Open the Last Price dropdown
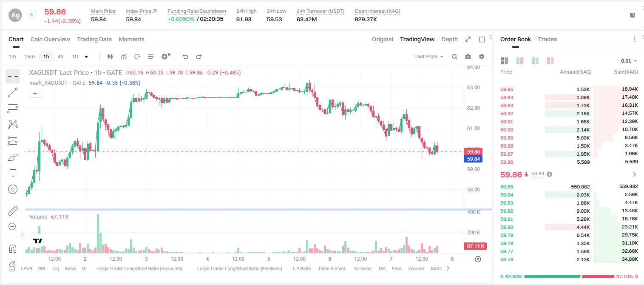Viewport: 644px width, 285px height. (428, 57)
